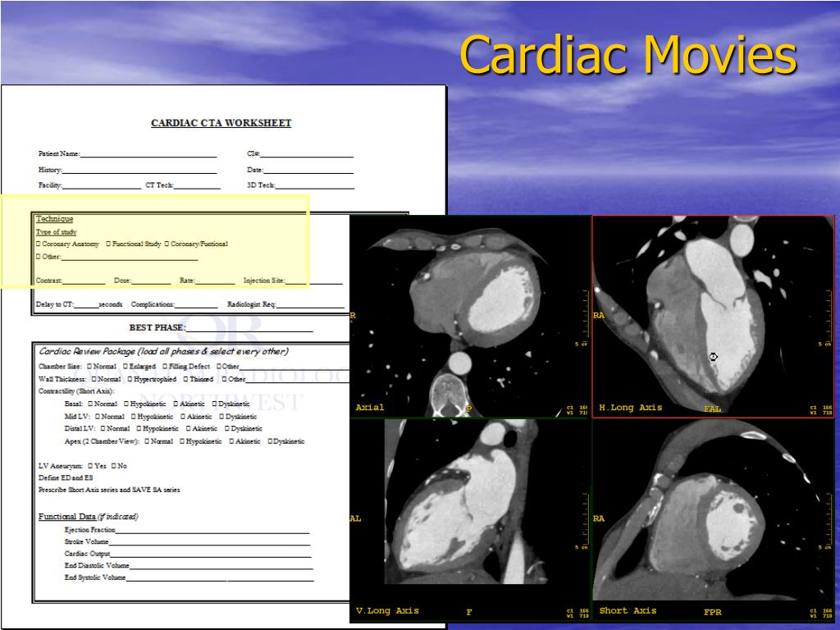Viewport: 840px width, 630px height.
Task: Click the 'Functional Data' section heading
Action: 67,517
